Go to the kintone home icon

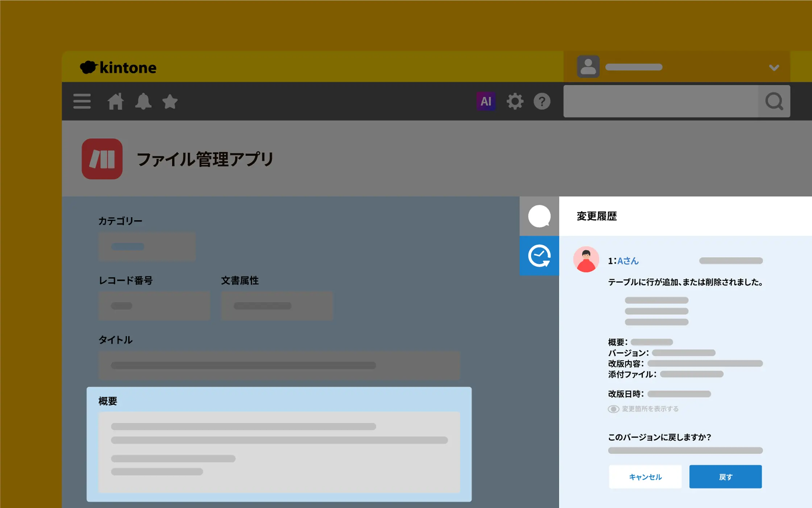click(116, 101)
